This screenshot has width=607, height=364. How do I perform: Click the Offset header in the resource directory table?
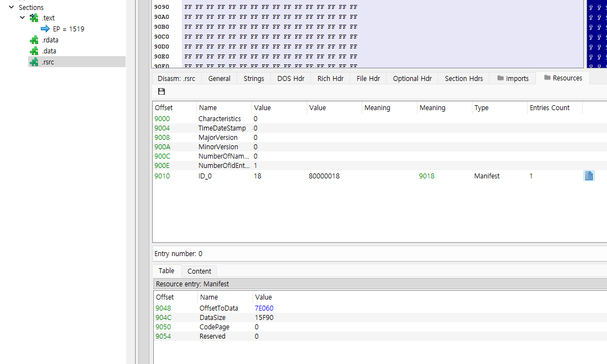click(x=174, y=108)
